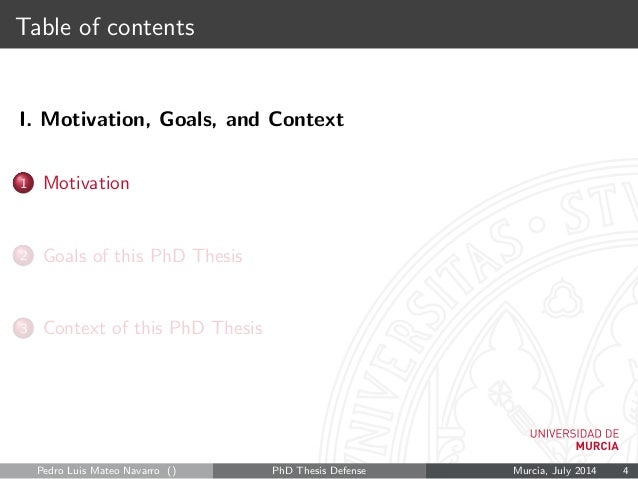Click 'Murcia, July 2014' footer date
The width and height of the screenshot is (638, 479).
point(554,470)
